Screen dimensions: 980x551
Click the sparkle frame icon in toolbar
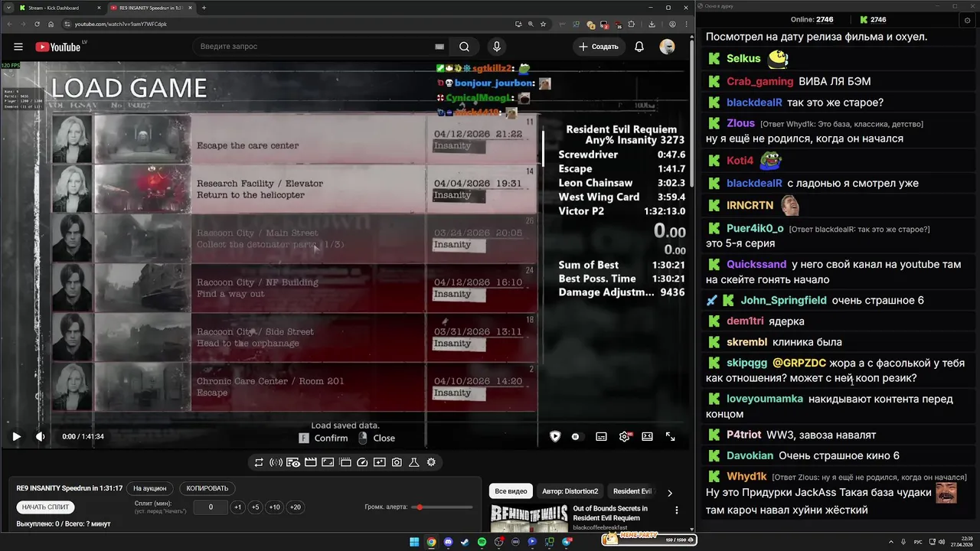379,462
